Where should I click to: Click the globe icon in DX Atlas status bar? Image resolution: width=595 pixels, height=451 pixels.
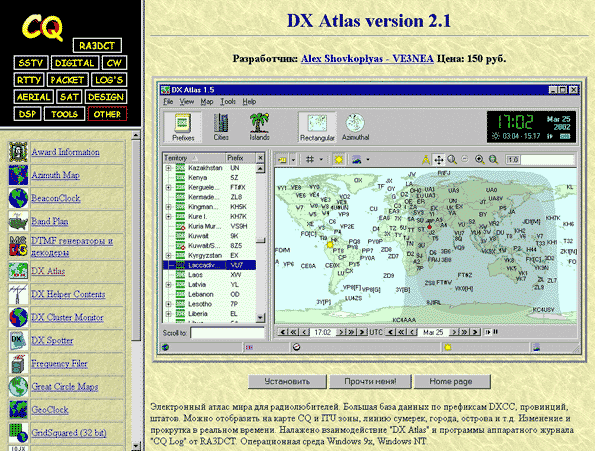click(165, 347)
